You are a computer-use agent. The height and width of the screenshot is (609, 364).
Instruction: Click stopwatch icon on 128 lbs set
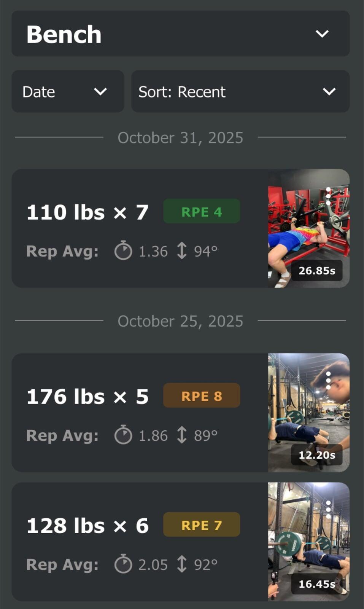(x=123, y=564)
